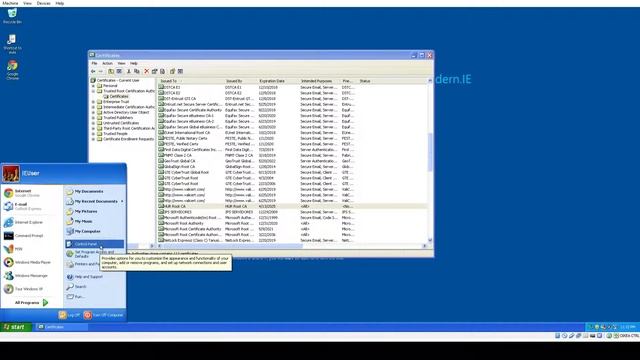The width and height of the screenshot is (640, 360).
Task: Expand My Recent Documents submenu
Action: tap(94, 202)
